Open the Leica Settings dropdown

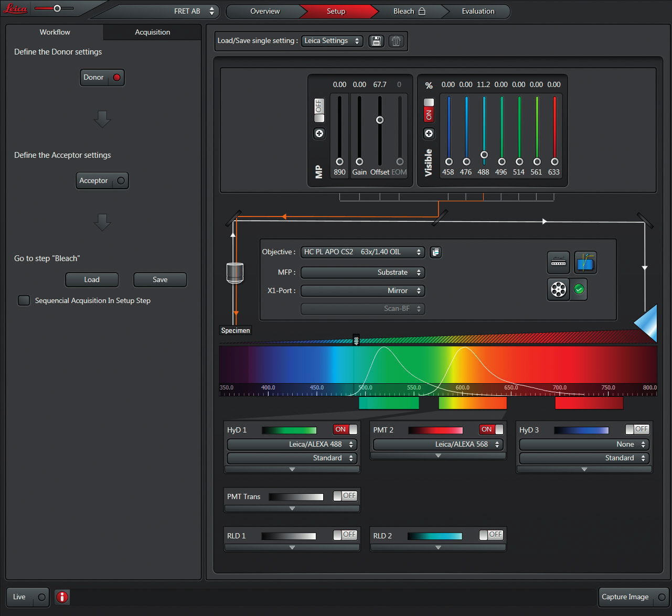tap(332, 41)
